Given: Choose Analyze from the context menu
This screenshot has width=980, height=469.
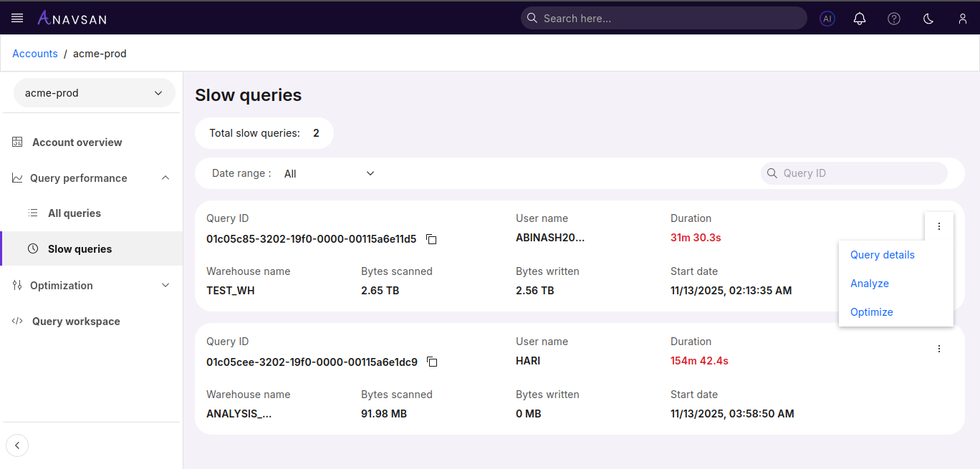Looking at the screenshot, I should tap(869, 284).
